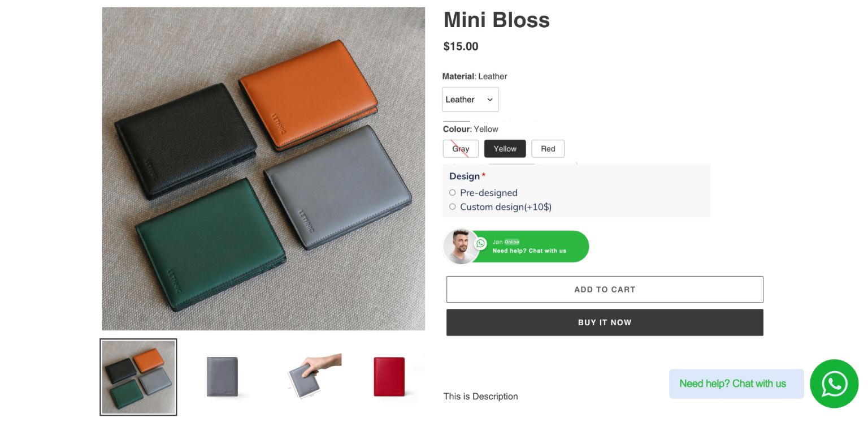The height and width of the screenshot is (422, 868).
Task: Click the chevron on the material selector
Action: (490, 99)
